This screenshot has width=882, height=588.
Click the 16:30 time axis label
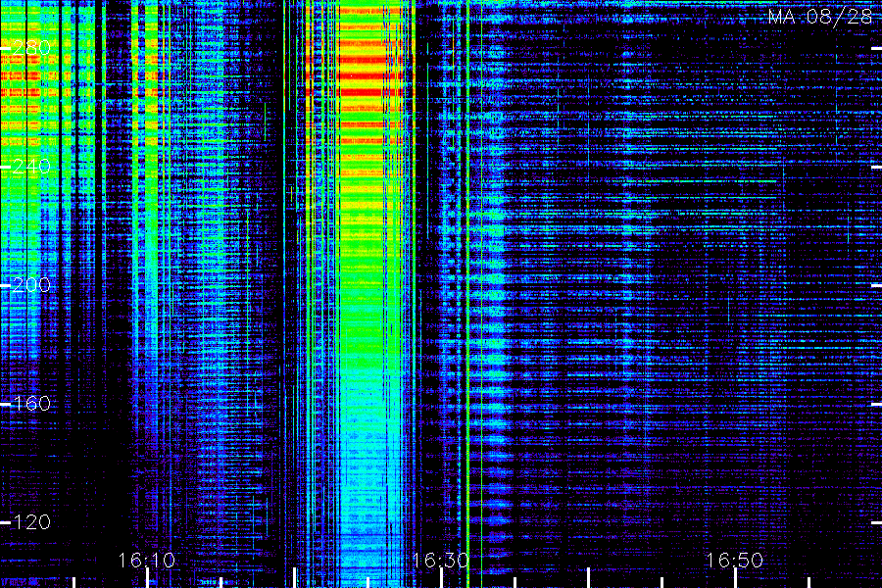[440, 560]
